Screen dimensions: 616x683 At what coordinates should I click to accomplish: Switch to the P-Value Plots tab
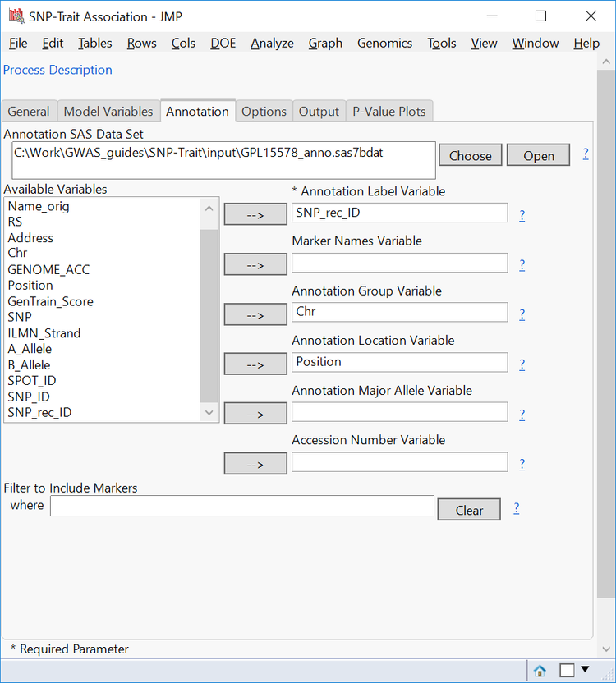[389, 112]
